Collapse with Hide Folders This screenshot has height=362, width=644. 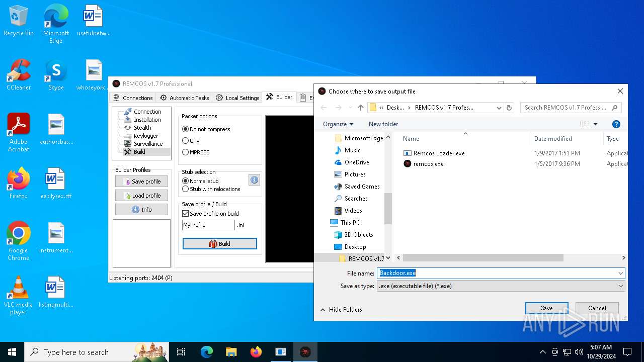pos(341,310)
